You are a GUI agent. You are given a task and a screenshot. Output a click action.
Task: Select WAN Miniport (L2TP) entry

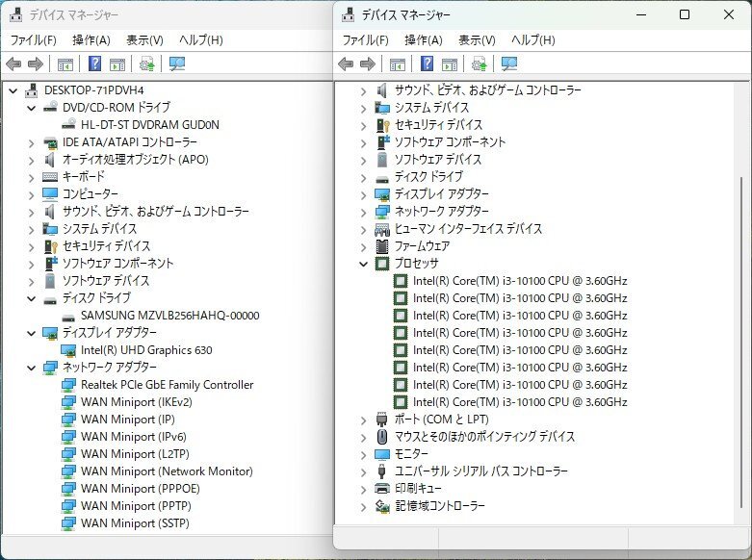(x=135, y=453)
